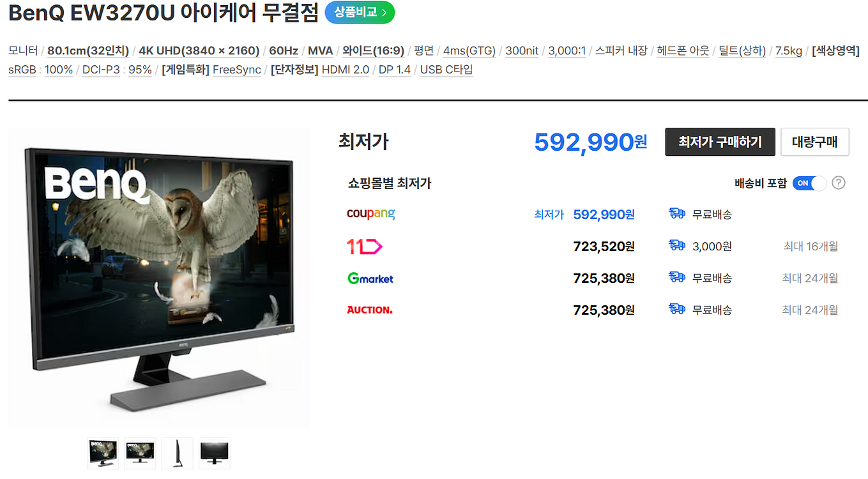Click the shipping help question mark icon
Image resolution: width=868 pixels, height=479 pixels.
click(x=839, y=183)
